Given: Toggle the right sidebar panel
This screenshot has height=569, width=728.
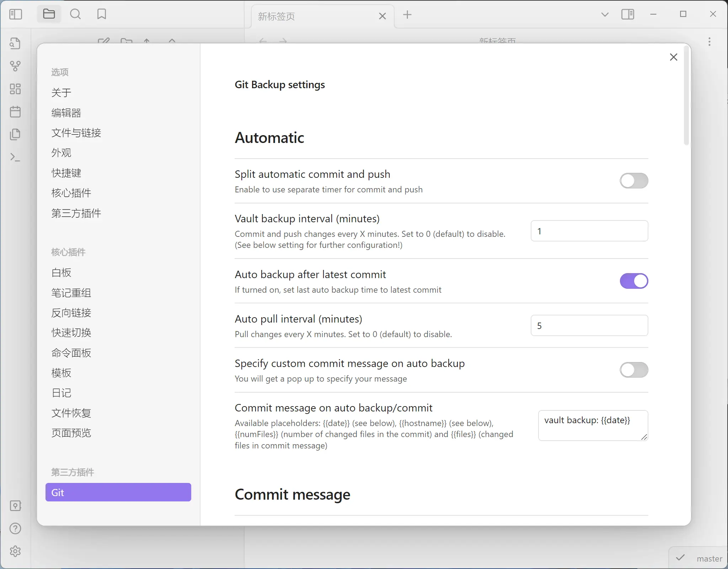Looking at the screenshot, I should click(627, 15).
